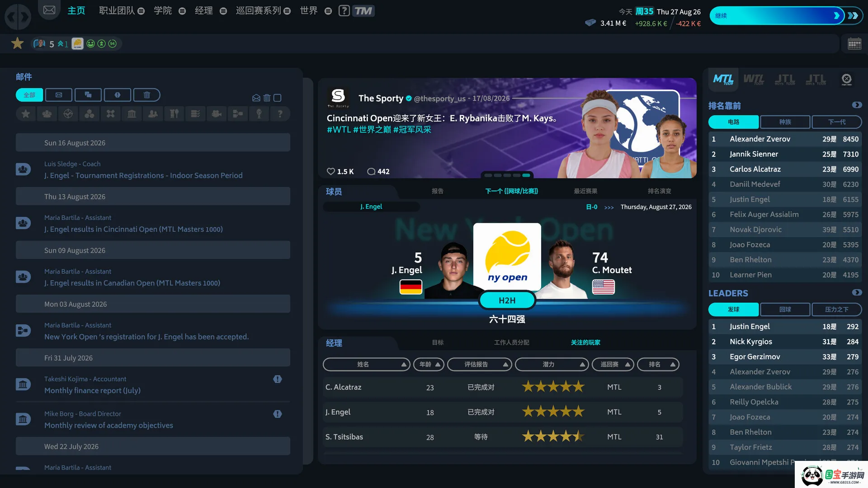This screenshot has height=488, width=868.
Task: Click the double-arrow fast-forward button
Action: coord(853,16)
